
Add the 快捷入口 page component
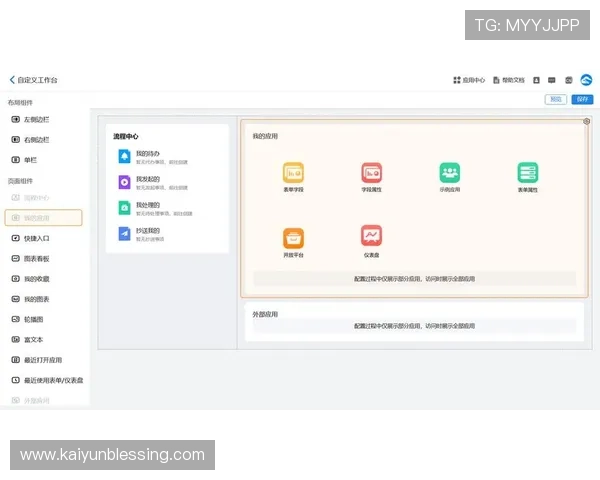[31, 238]
